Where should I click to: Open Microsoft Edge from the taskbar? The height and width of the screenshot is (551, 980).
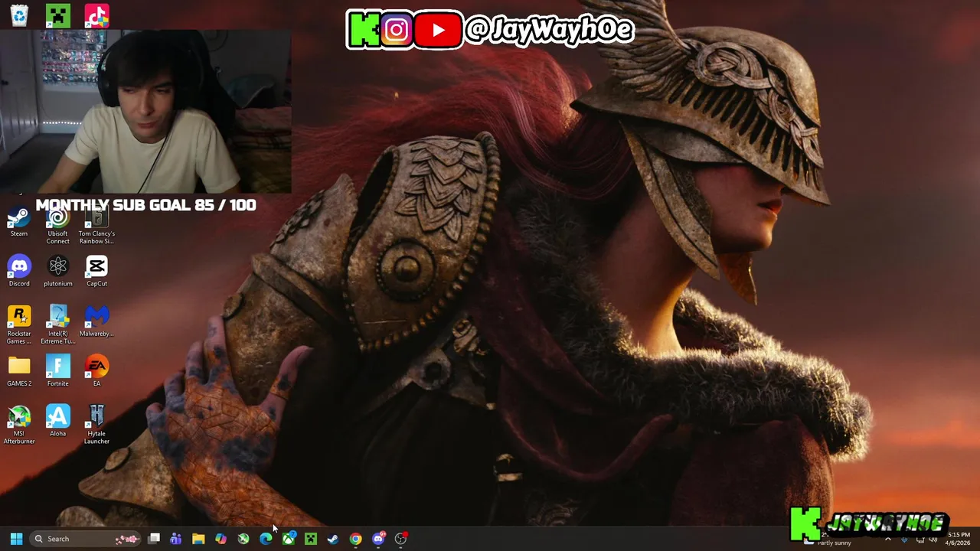266,539
